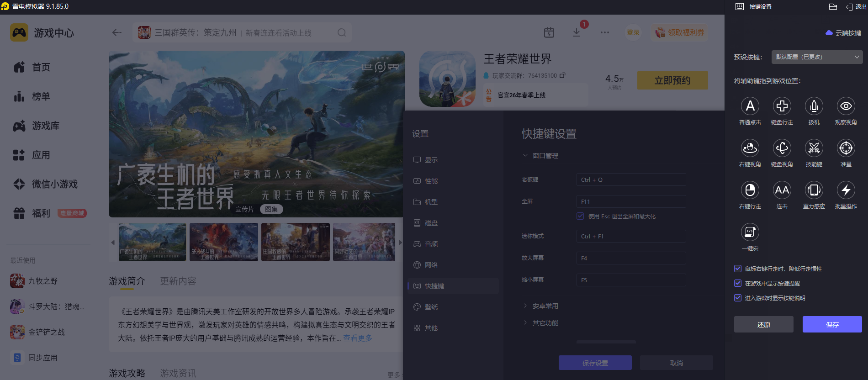Select the 键盘行走 D-pad icon
868x380 pixels.
782,106
